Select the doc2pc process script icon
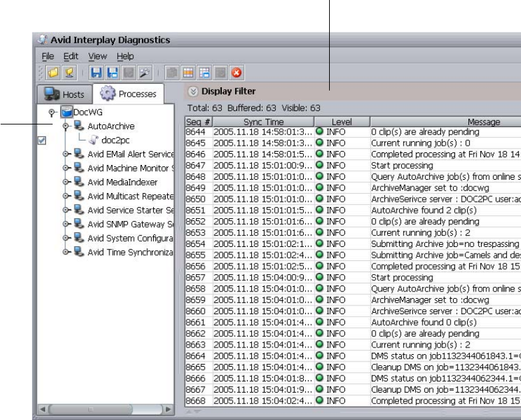This screenshot has height=420, width=521. click(94, 140)
